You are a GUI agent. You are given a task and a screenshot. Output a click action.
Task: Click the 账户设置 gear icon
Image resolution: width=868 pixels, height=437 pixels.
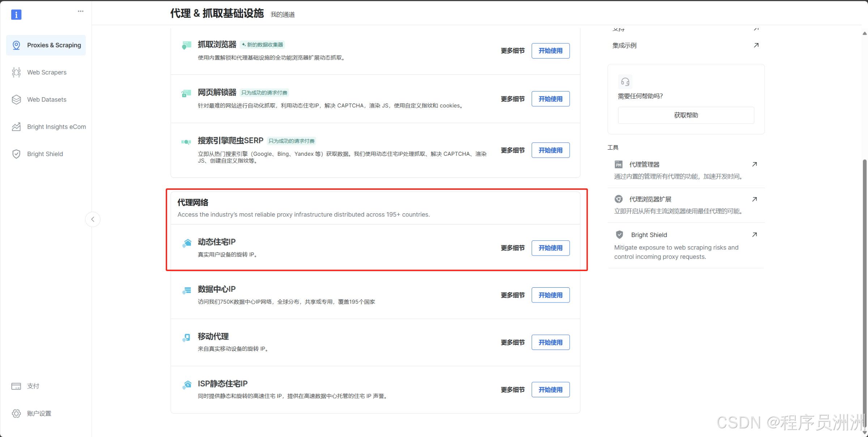click(x=16, y=414)
